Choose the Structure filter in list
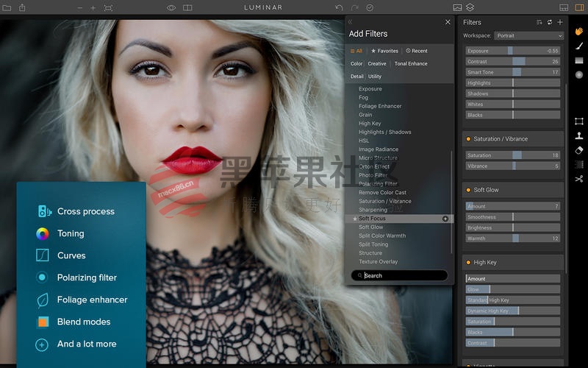The height and width of the screenshot is (368, 588). 370,252
